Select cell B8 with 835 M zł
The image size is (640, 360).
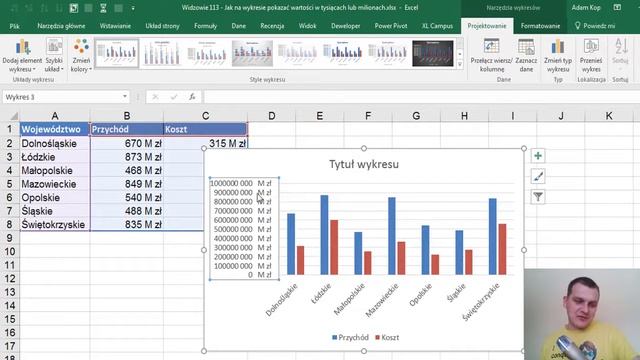127,224
